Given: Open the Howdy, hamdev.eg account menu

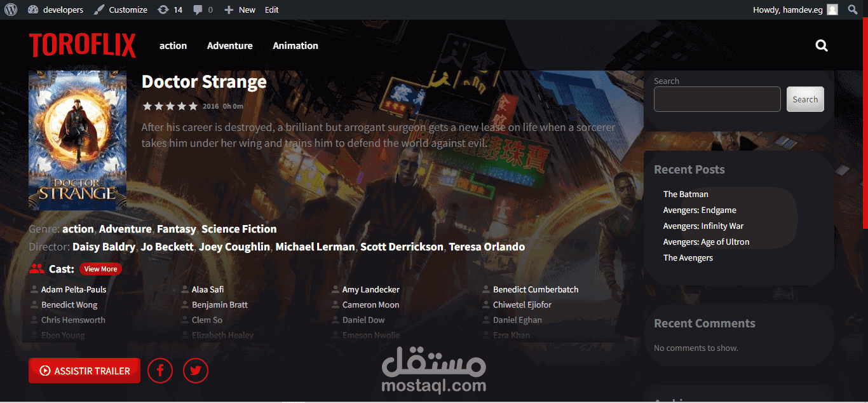Looking at the screenshot, I should (x=796, y=10).
